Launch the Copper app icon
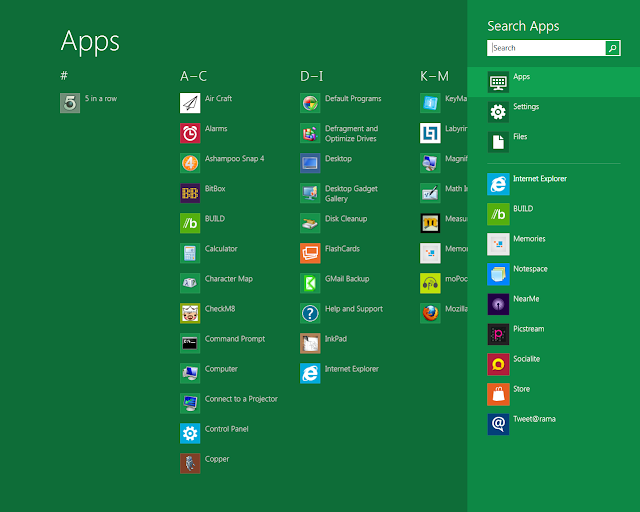 (190, 463)
